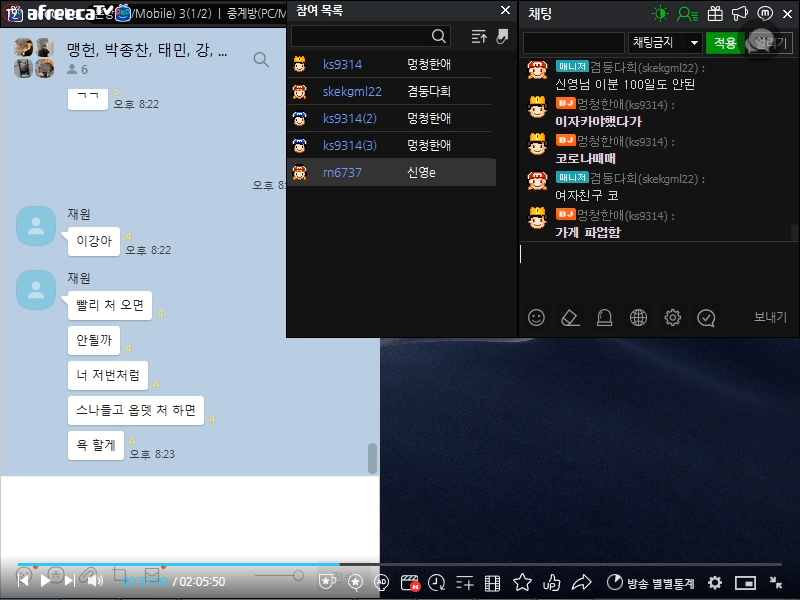Screen dimensions: 800x600
Task: Click the player volume slider
Action: (x=279, y=576)
